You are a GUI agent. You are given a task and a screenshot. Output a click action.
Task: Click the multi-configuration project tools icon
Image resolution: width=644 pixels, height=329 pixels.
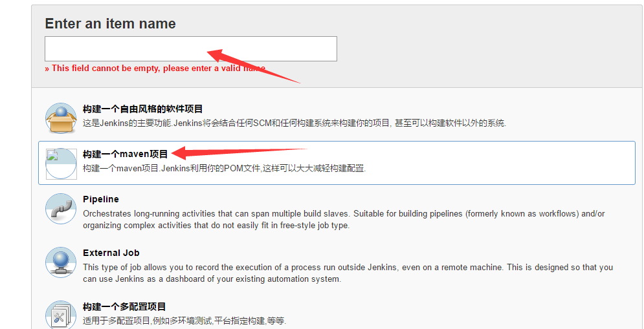(61, 315)
